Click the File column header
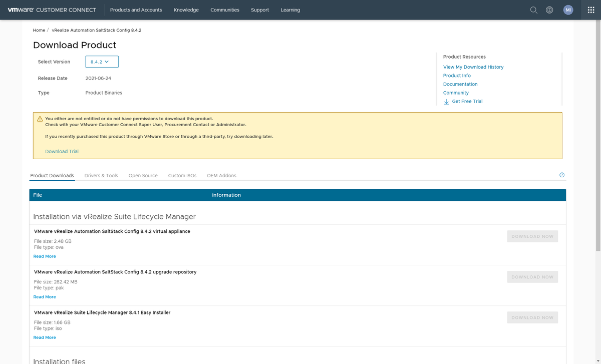 pyautogui.click(x=38, y=195)
